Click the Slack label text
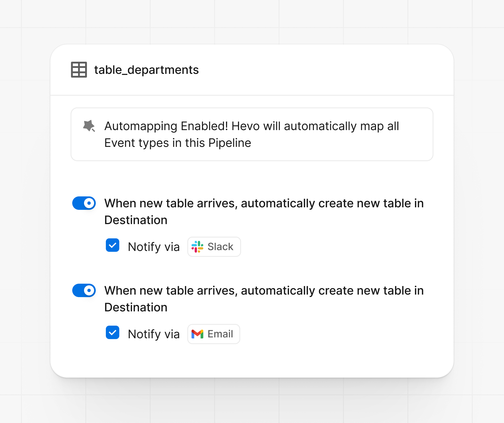 [x=220, y=247]
